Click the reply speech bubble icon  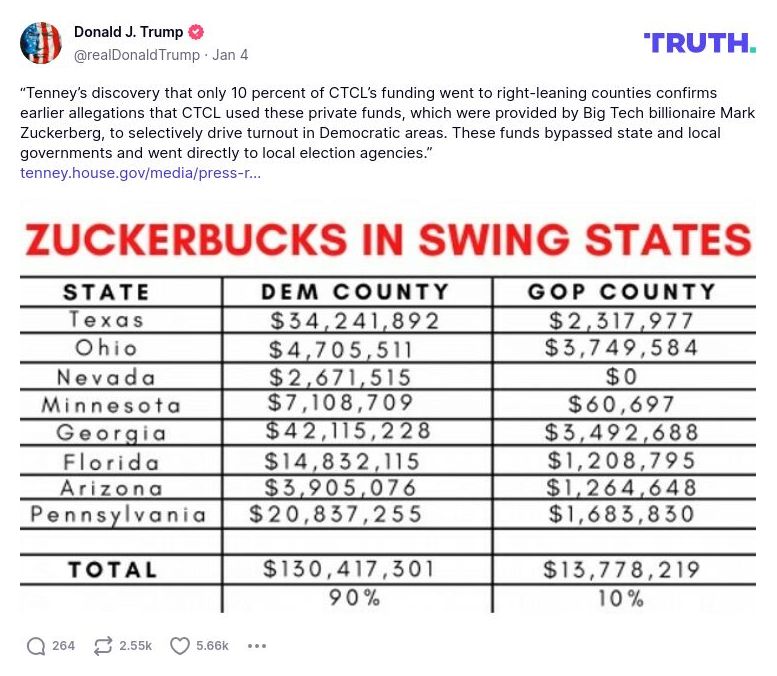(x=36, y=646)
